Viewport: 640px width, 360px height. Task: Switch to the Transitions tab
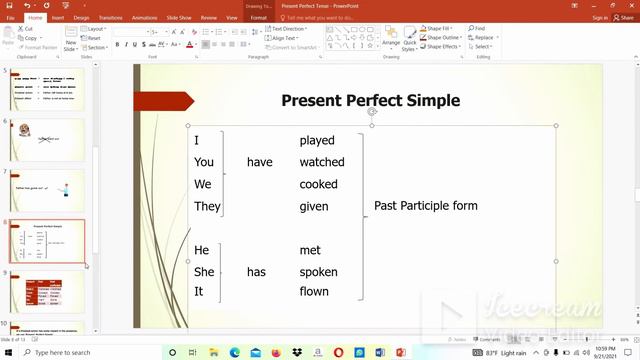110,18
